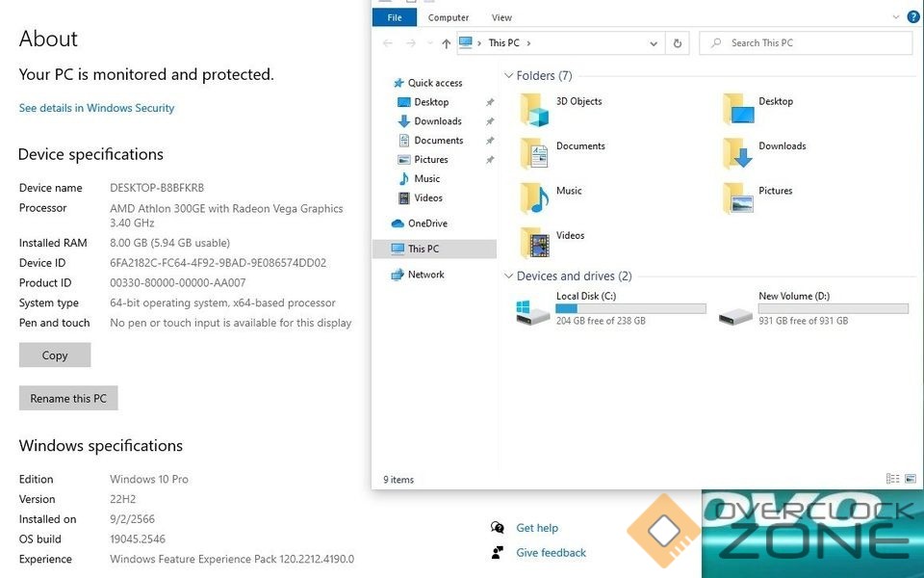Click the Rename this PC button
Viewport: 924px width, 578px height.
click(x=68, y=398)
